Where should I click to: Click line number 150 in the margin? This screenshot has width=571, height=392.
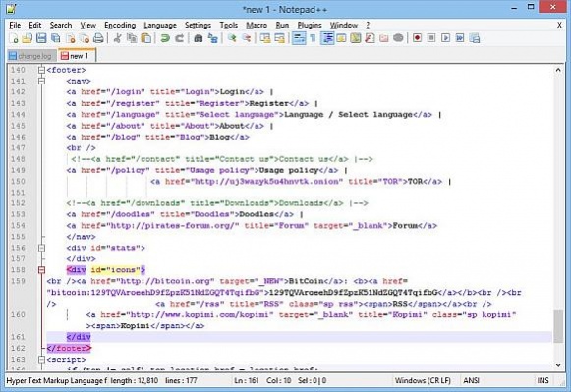[18, 181]
